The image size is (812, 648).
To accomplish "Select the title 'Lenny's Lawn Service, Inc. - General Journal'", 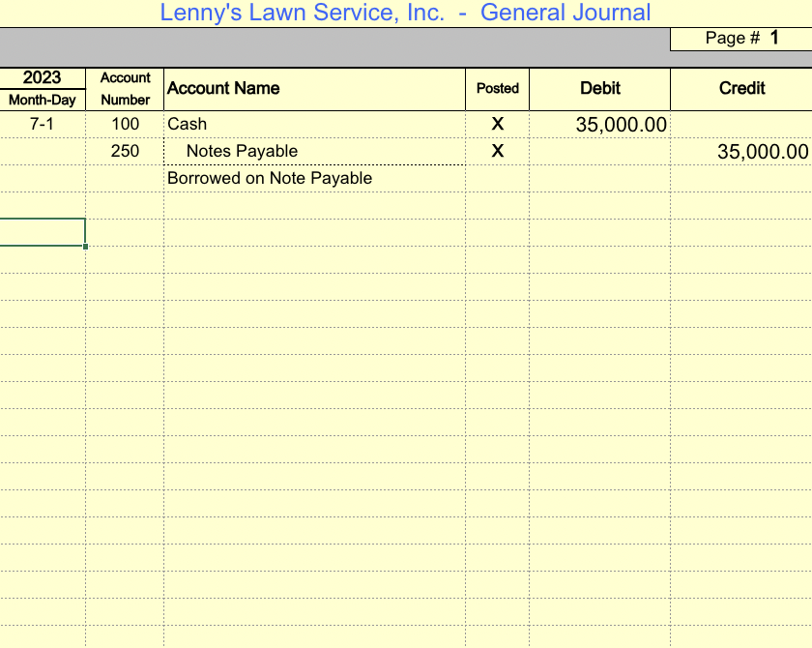I will click(405, 13).
